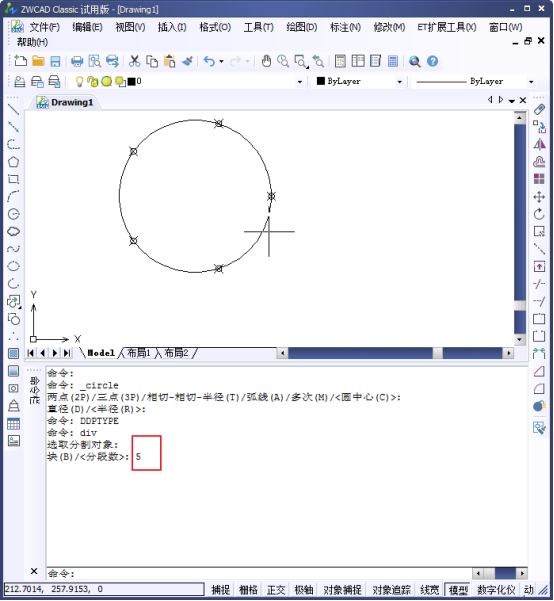Expand the ByLayer color dropdown
This screenshot has height=601, width=554.
pos(399,82)
